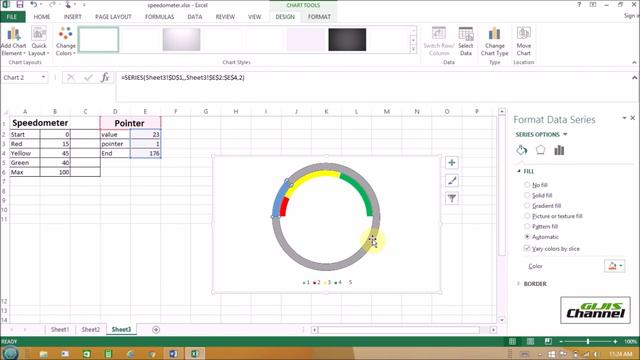This screenshot has width=640, height=360.
Task: Expand Series Options dropdown arrow
Action: coord(565,134)
